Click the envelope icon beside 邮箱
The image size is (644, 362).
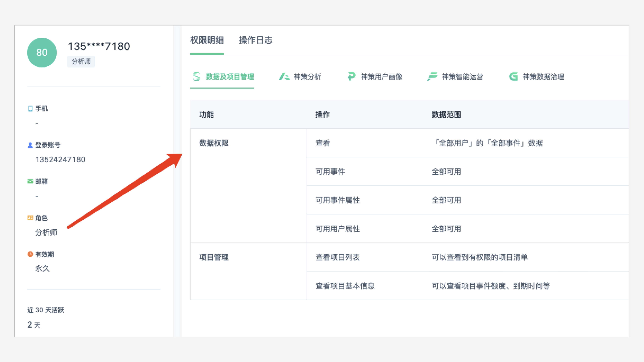click(30, 181)
